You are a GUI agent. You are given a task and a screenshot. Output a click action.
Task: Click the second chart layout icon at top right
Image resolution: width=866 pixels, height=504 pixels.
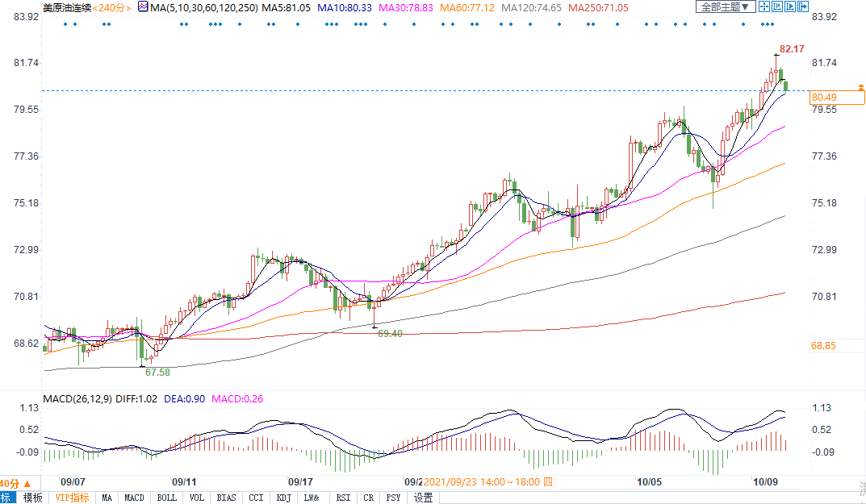click(x=776, y=6)
